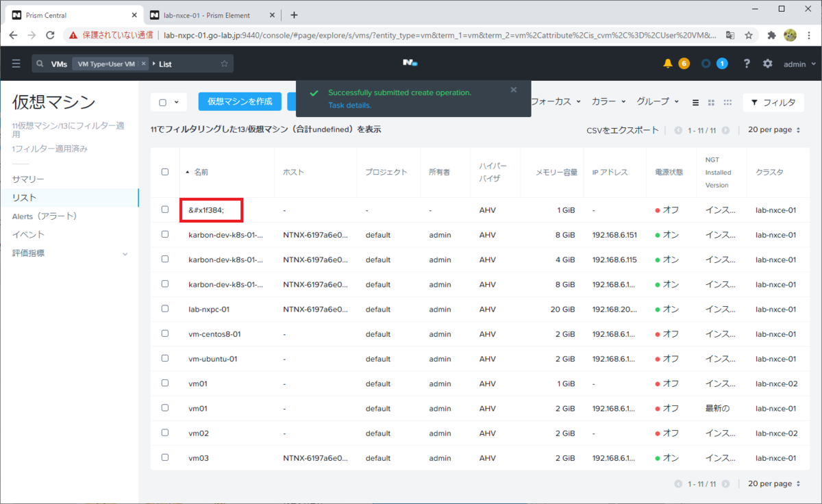Click the search magnifier icon
Screen dimensions: 822x504
click(x=40, y=64)
